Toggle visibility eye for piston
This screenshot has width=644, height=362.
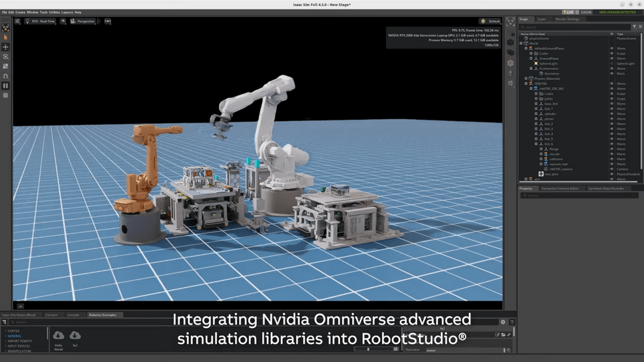pyautogui.click(x=611, y=118)
